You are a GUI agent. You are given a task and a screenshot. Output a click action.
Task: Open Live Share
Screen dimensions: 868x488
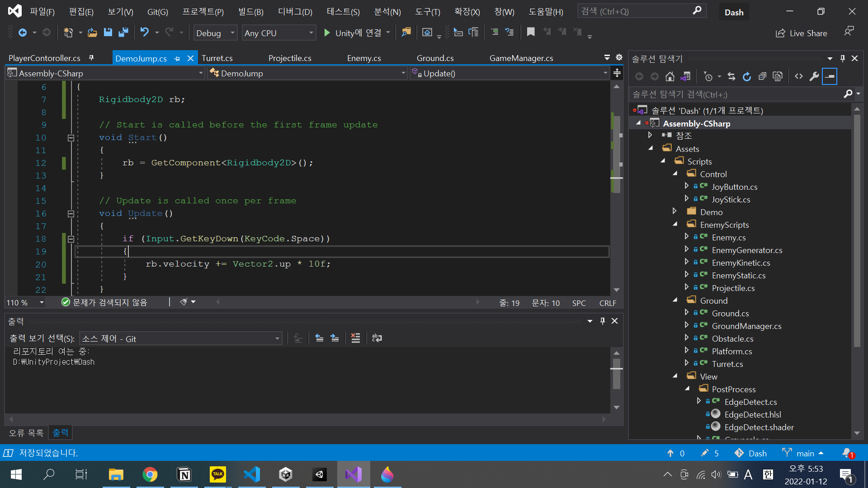pos(802,33)
